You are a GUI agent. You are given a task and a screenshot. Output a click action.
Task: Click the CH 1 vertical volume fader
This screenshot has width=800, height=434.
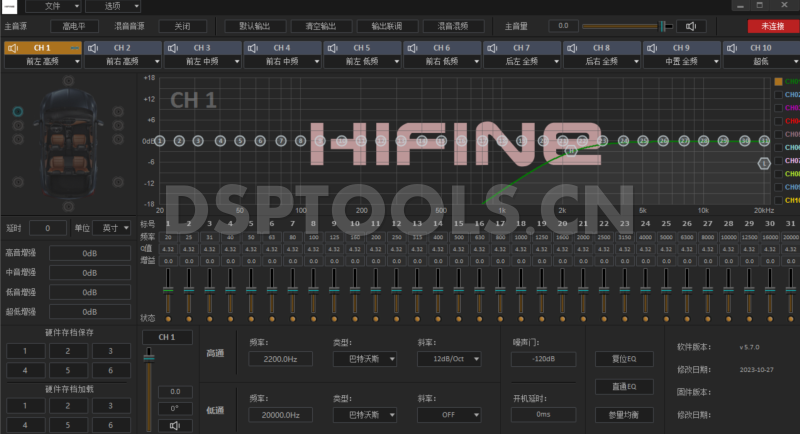[x=149, y=389]
